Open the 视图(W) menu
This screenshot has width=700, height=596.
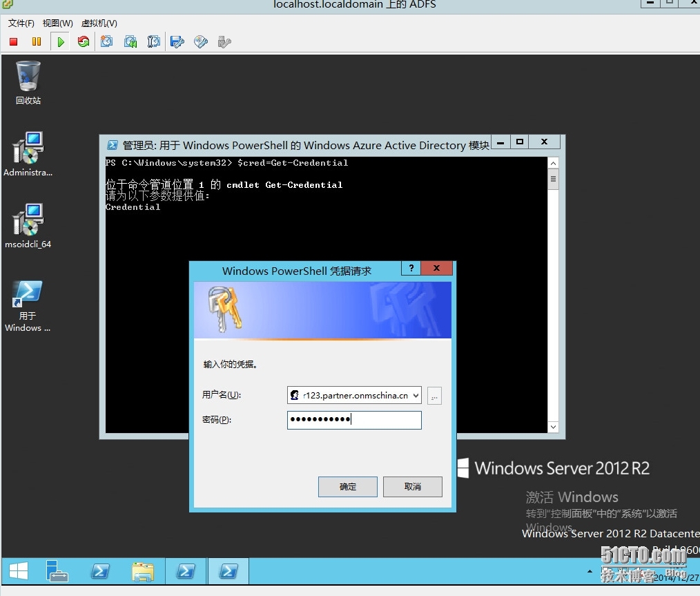click(x=57, y=23)
